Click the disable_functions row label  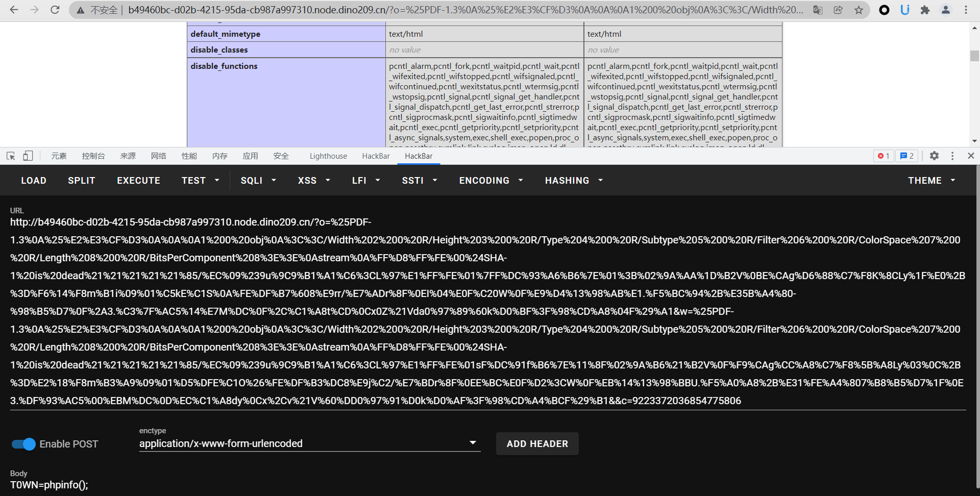[224, 66]
